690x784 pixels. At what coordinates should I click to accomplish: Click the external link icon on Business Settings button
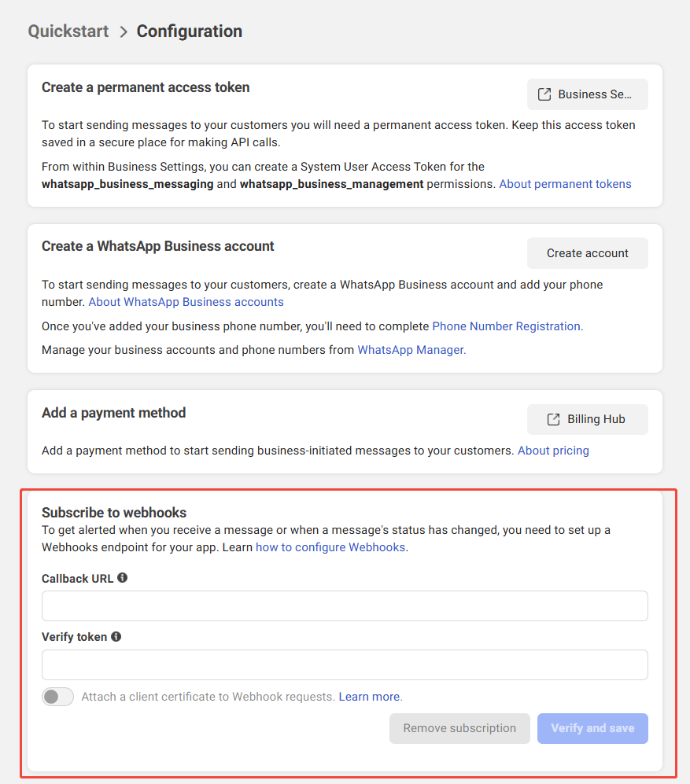coord(544,94)
